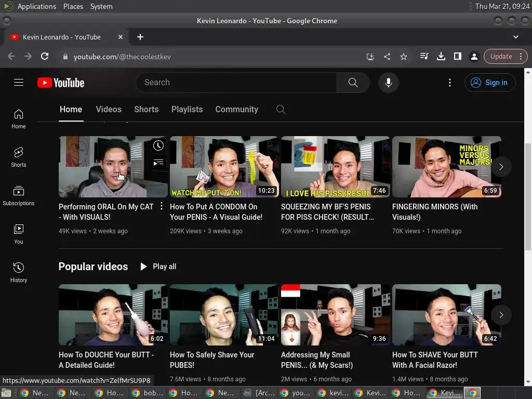The image size is (532, 399).
Task: Start voice search with microphone icon
Action: [389, 83]
